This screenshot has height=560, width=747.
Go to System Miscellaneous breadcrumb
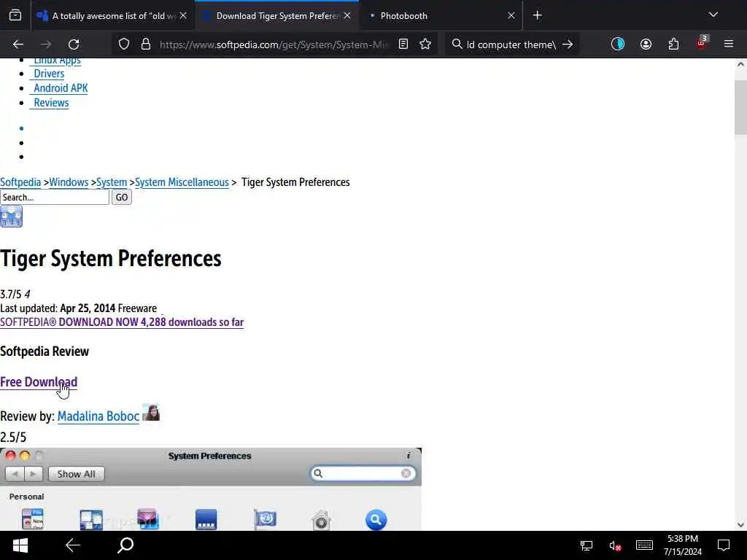coord(182,182)
